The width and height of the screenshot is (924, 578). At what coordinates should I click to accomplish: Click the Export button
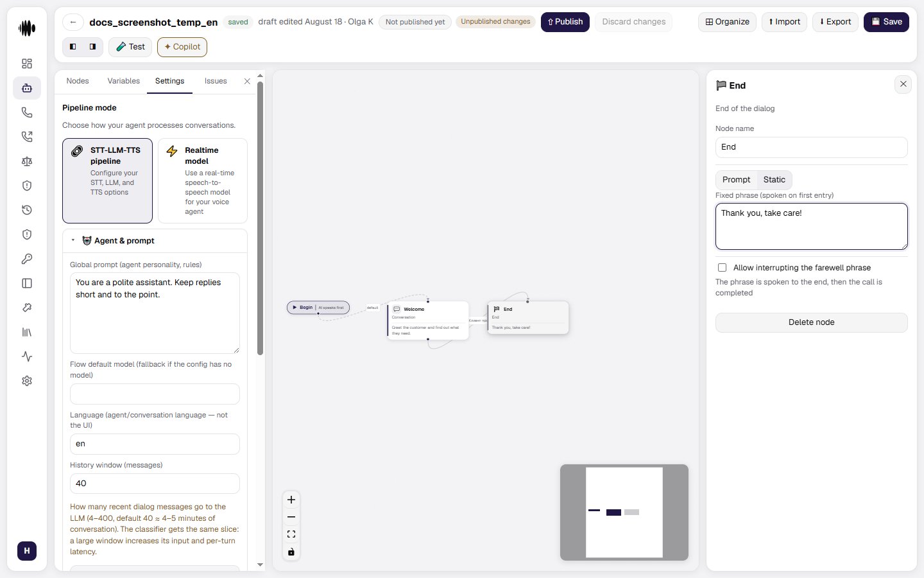tap(835, 22)
